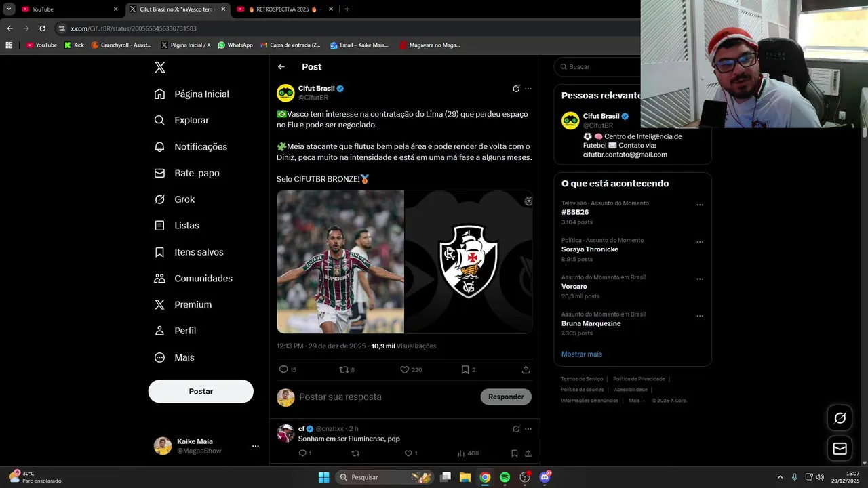Switch to RETROSPECTIVA 2025 tab

point(285,9)
